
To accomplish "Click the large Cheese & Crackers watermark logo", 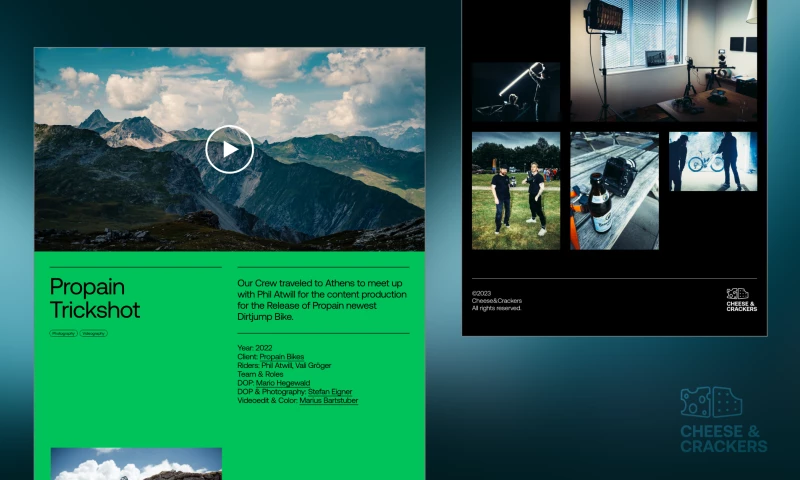I will point(724,420).
